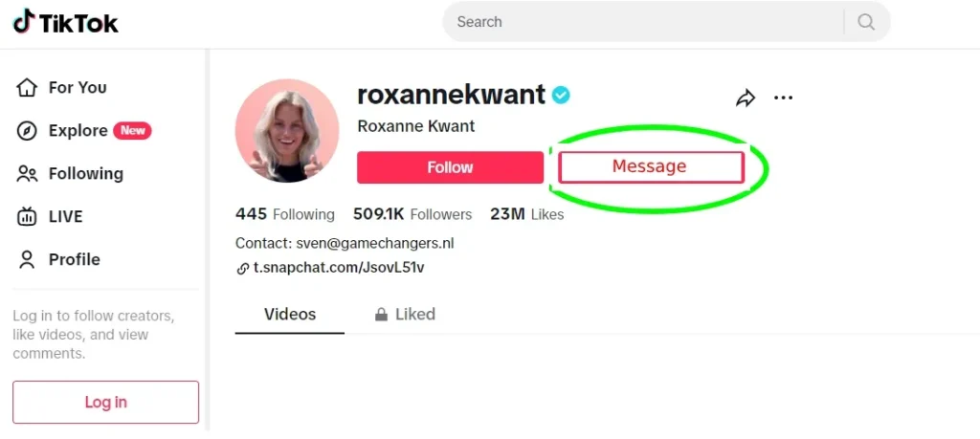Open the t.snapchat.com/JsovL51v link
The width and height of the screenshot is (980, 439).
(339, 268)
